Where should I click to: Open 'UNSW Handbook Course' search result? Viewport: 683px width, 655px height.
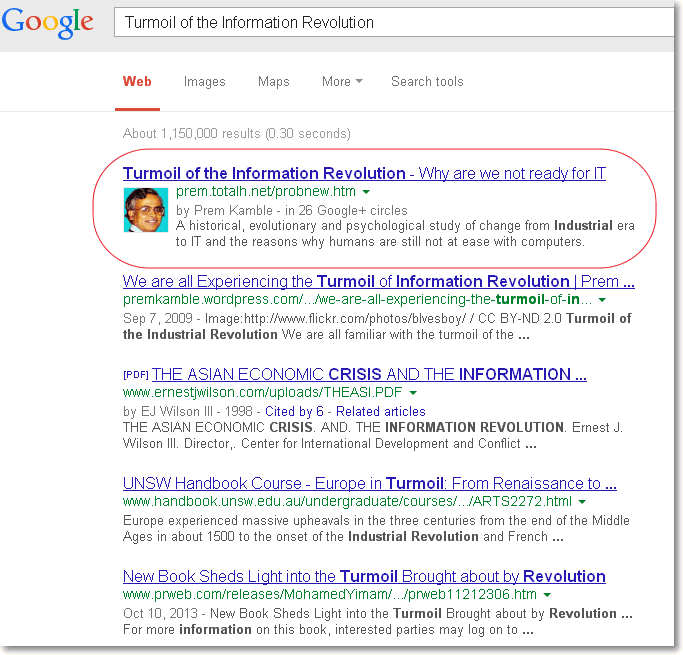click(x=369, y=483)
